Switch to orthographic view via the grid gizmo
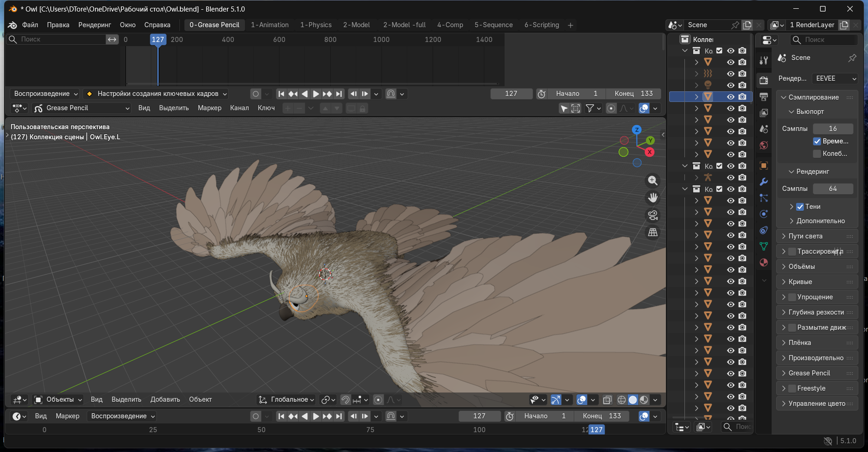The width and height of the screenshot is (868, 452). pos(653,232)
